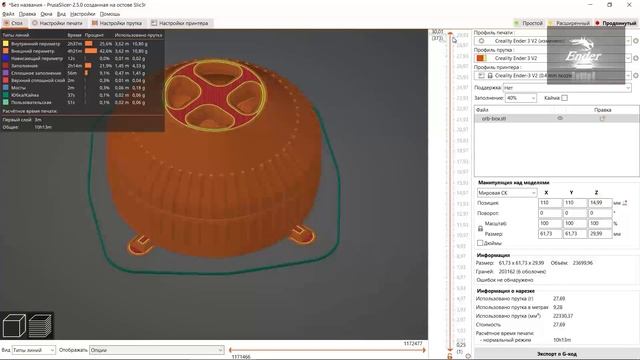The height and width of the screenshot is (360, 640).
Task: Open the printer profile dropdown
Action: coord(553,76)
